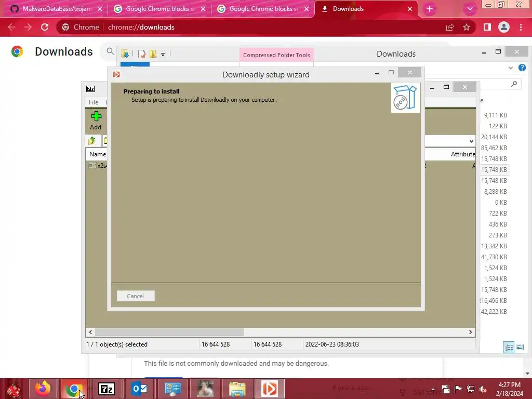The width and height of the screenshot is (532, 399).
Task: Select the Compressed Folder Tools ribbon tab
Action: point(276,55)
